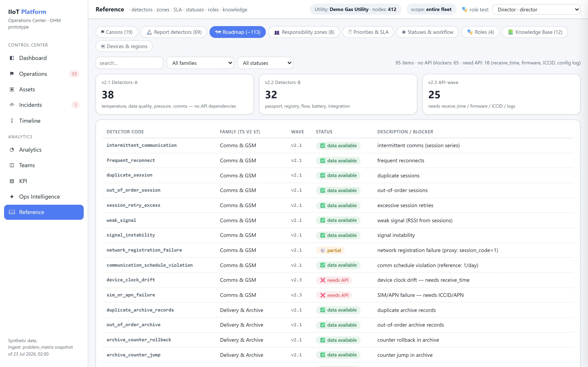The image size is (588, 367).
Task: Click the Devices & regions tab
Action: pos(124,46)
